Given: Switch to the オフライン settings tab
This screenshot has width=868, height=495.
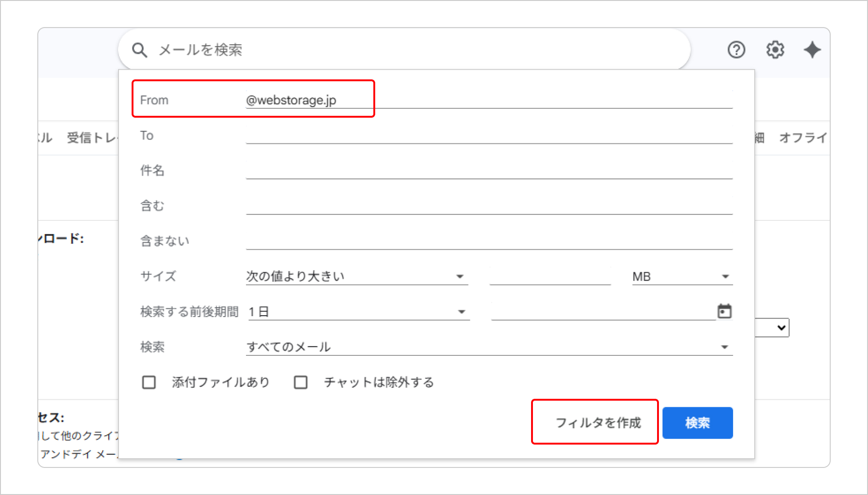Looking at the screenshot, I should [803, 138].
